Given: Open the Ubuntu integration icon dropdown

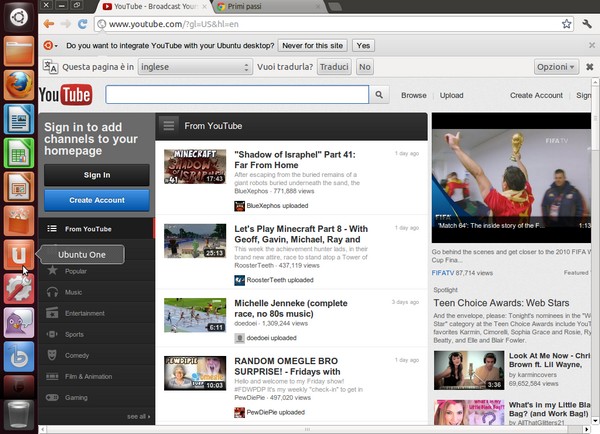Looking at the screenshot, I should click(50, 46).
